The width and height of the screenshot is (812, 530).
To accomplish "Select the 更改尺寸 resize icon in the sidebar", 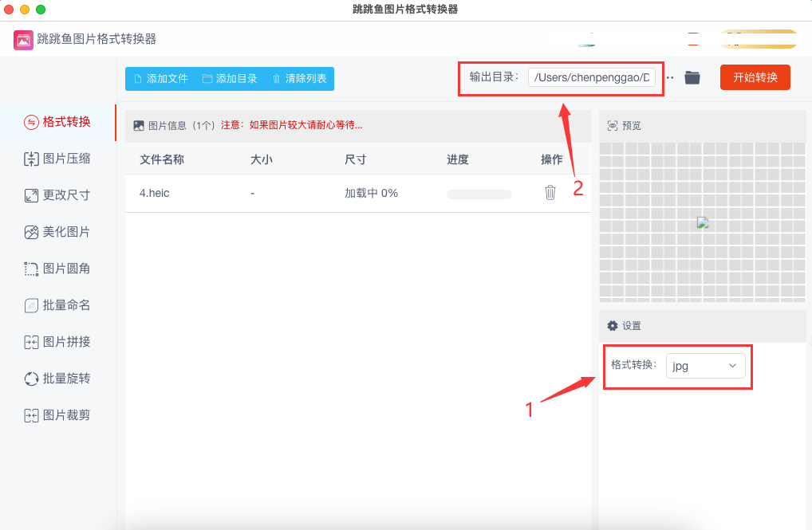I will [31, 195].
